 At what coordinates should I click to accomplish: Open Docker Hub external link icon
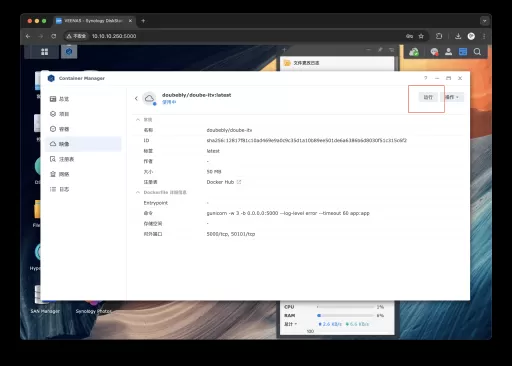click(239, 182)
